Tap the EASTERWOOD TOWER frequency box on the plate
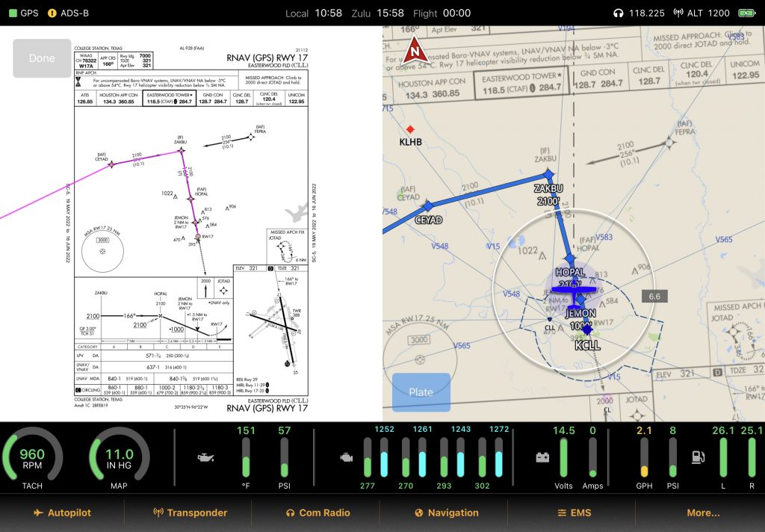Image resolution: width=765 pixels, height=532 pixels. point(170,98)
